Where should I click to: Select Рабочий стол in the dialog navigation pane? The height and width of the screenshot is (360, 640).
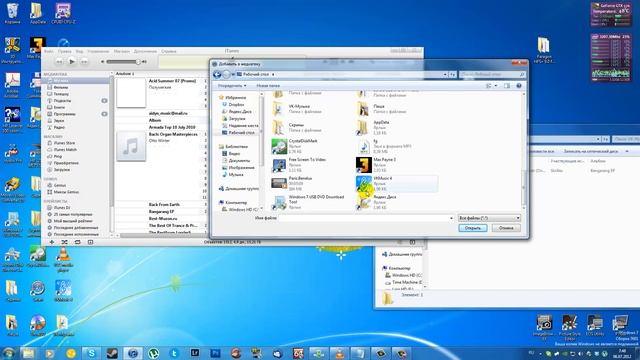(241, 133)
